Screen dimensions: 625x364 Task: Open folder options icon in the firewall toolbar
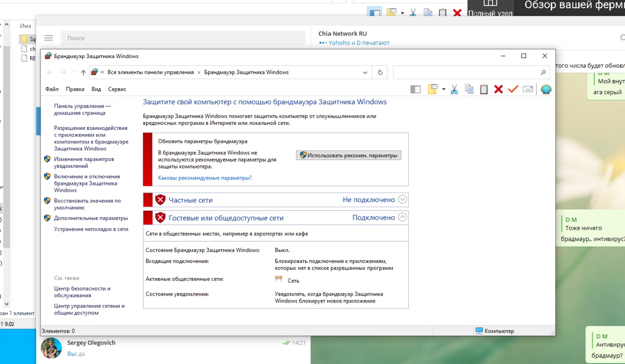(433, 89)
